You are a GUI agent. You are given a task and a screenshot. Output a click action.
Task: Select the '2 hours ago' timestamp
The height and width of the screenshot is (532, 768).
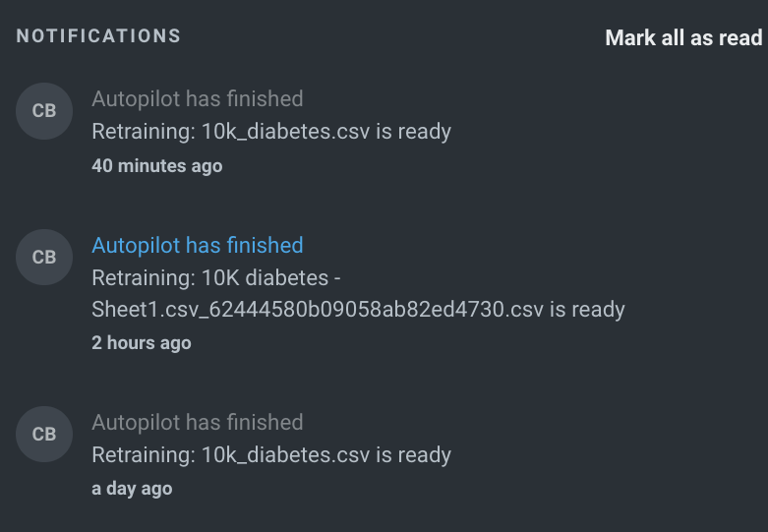[141, 343]
